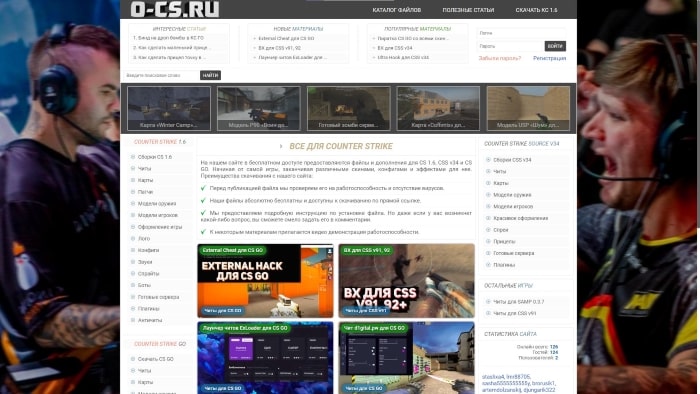
Task: Open Модели оружия under Counter Strike Source V34
Action: 512,195
